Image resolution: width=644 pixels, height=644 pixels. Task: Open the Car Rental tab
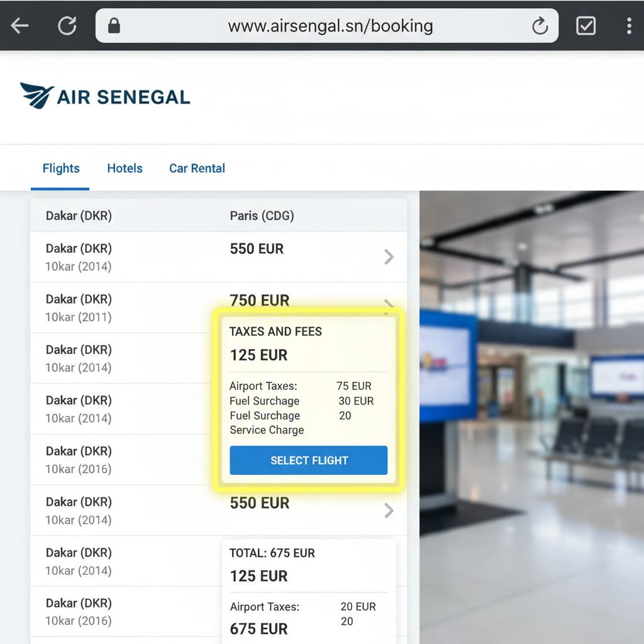(x=197, y=169)
